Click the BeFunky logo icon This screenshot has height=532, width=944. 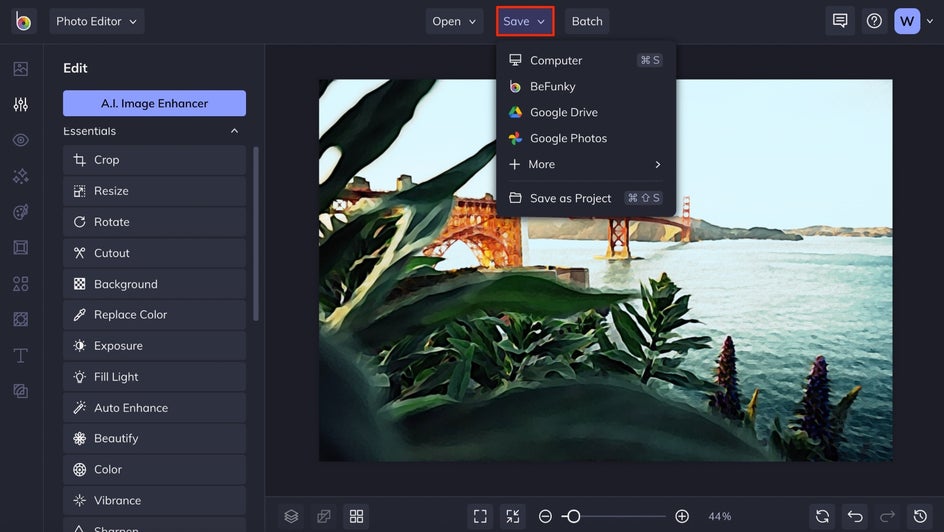[x=23, y=22]
